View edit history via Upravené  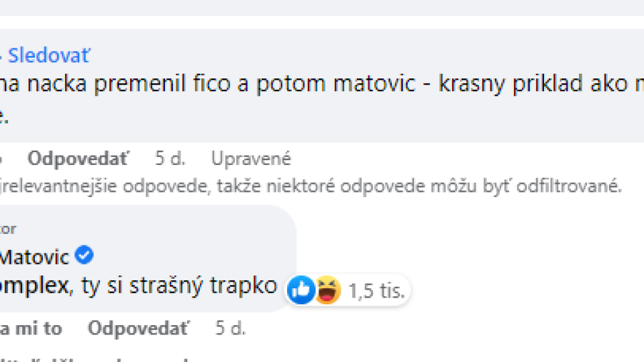point(251,158)
